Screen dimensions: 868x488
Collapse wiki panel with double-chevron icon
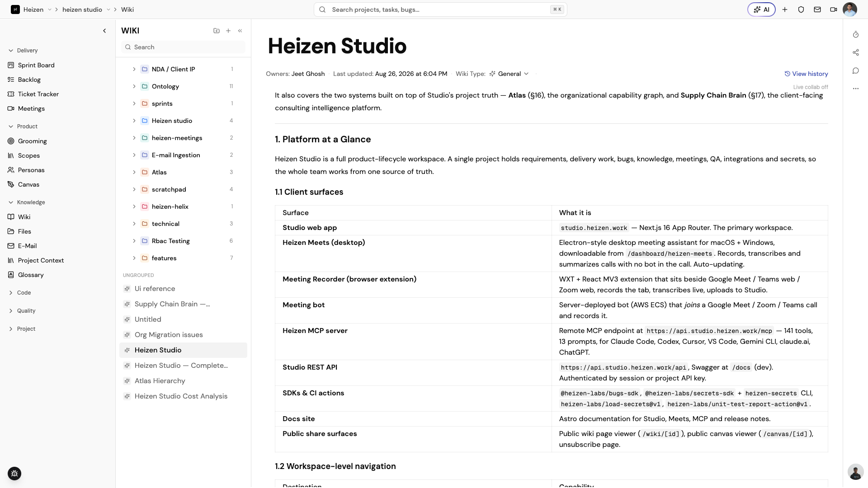(240, 31)
